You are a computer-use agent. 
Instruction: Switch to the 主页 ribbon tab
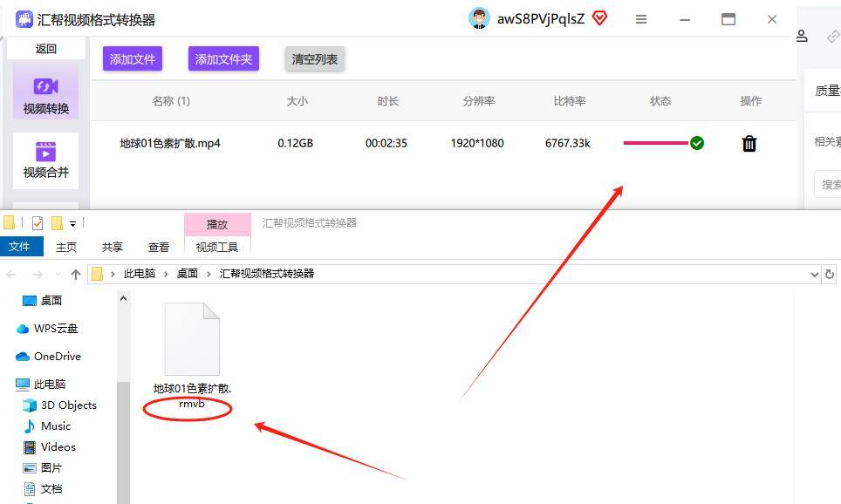(66, 247)
